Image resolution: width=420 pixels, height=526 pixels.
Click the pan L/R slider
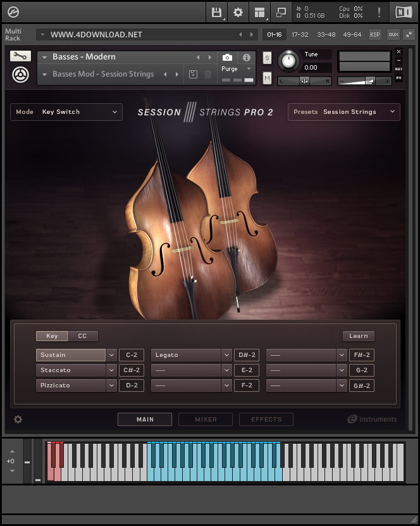[x=304, y=81]
